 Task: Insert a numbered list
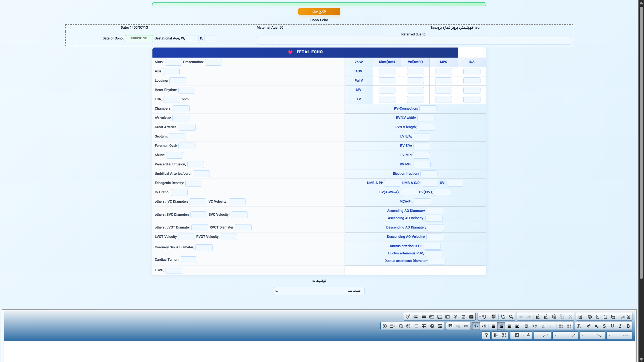[x=569, y=326]
